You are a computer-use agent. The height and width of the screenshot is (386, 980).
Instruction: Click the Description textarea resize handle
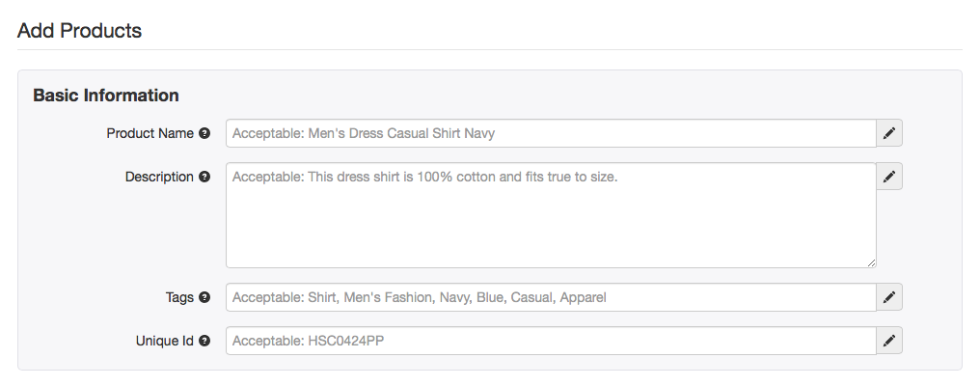[x=871, y=262]
